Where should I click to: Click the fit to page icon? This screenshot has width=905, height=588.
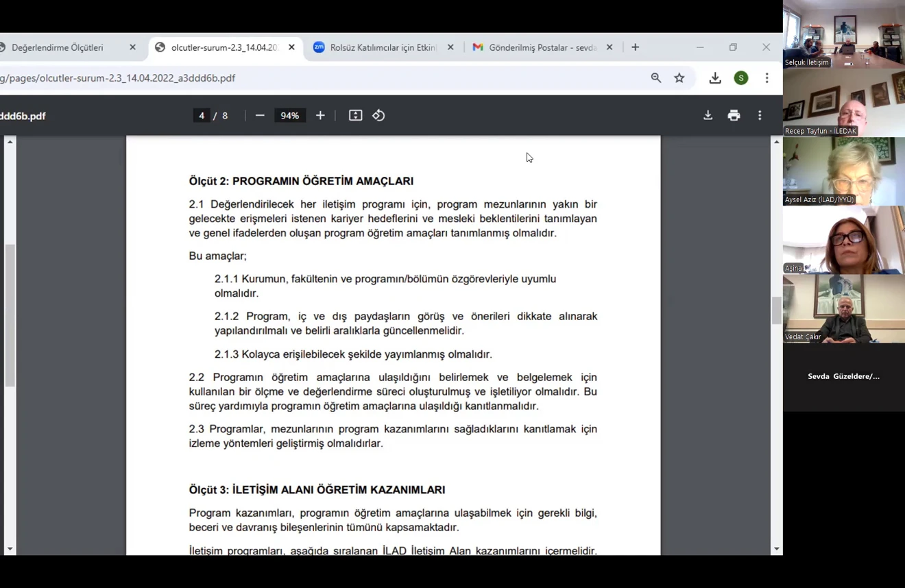(355, 116)
